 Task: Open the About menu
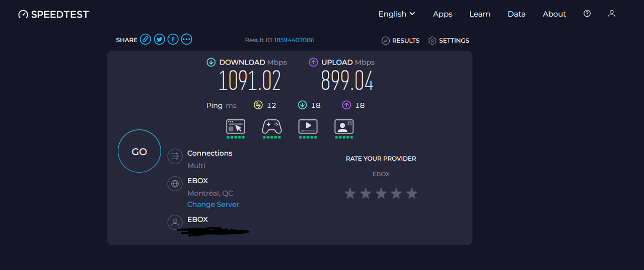pyautogui.click(x=554, y=14)
